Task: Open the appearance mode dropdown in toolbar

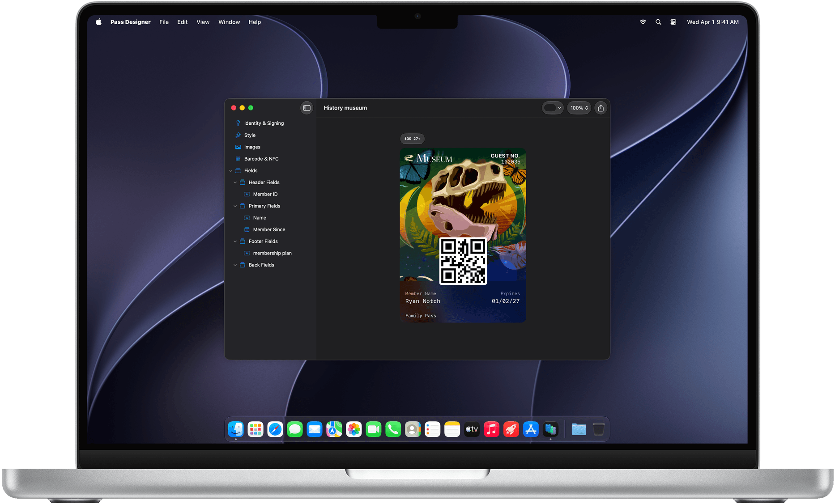Action: pos(553,108)
